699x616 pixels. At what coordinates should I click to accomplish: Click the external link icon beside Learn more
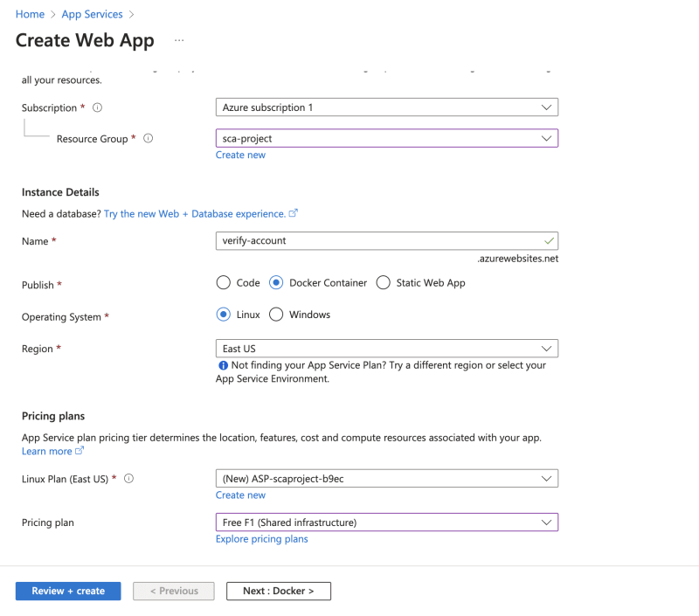click(x=80, y=450)
